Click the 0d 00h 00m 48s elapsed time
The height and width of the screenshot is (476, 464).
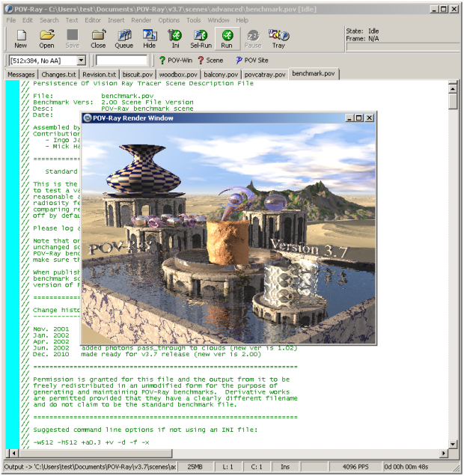point(406,466)
